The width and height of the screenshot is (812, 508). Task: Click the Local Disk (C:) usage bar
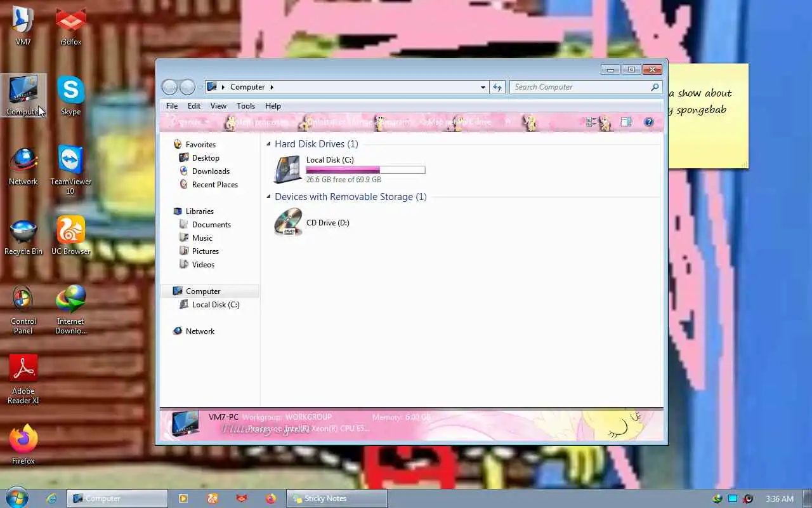pyautogui.click(x=365, y=170)
